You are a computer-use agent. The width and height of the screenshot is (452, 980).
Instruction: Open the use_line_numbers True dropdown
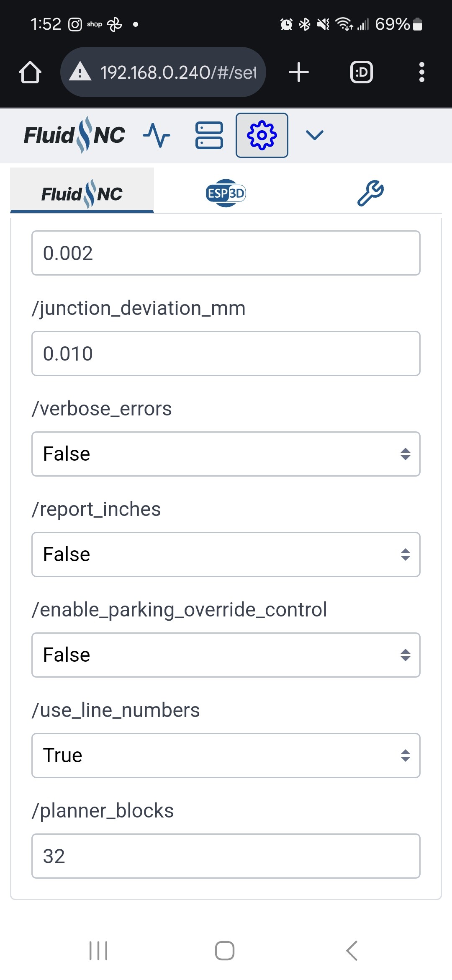[x=226, y=756]
